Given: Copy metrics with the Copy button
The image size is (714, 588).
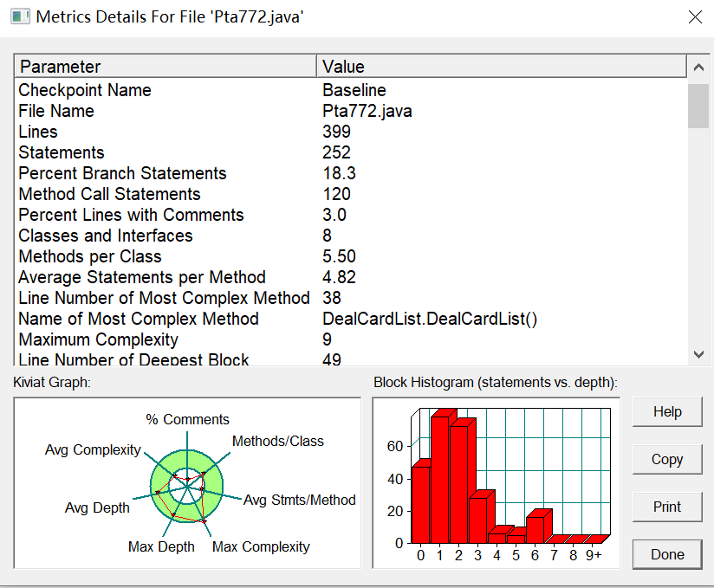Looking at the screenshot, I should 667,460.
